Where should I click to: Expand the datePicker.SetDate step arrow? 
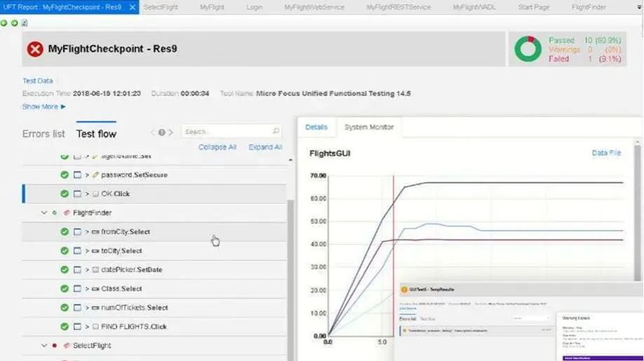[87, 270]
